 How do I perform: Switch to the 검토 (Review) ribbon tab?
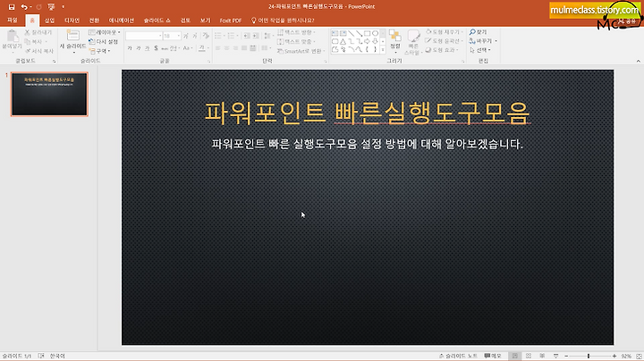(185, 20)
